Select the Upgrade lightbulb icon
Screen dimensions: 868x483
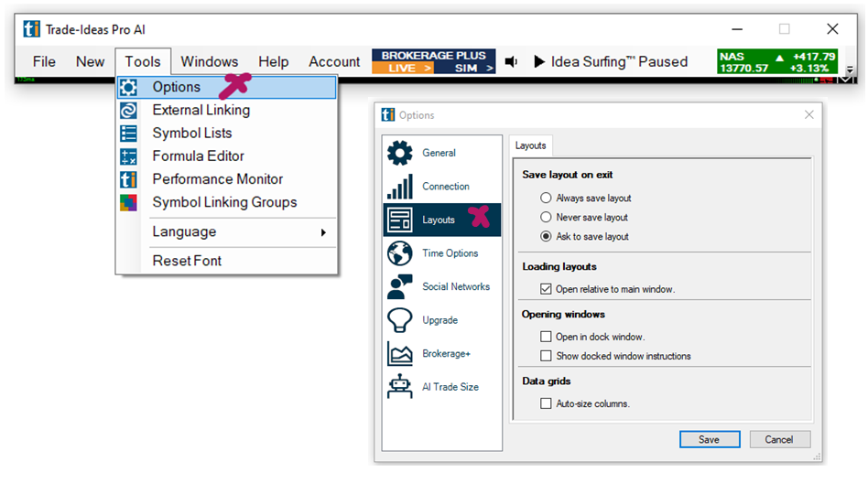click(x=400, y=320)
